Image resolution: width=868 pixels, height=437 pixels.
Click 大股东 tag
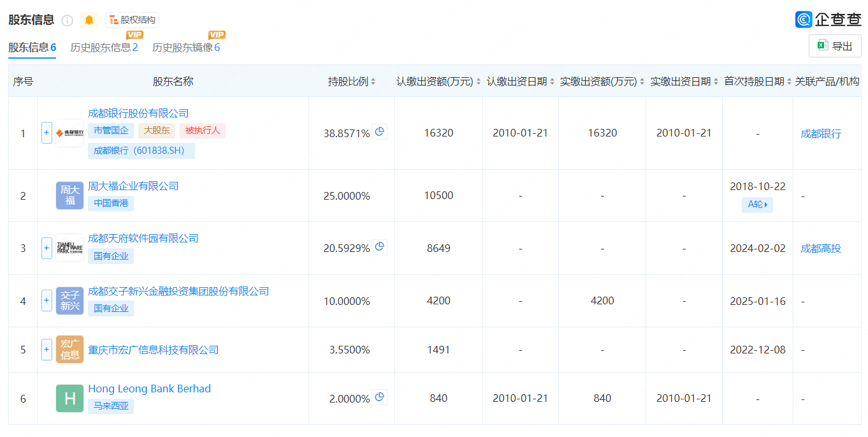click(157, 131)
